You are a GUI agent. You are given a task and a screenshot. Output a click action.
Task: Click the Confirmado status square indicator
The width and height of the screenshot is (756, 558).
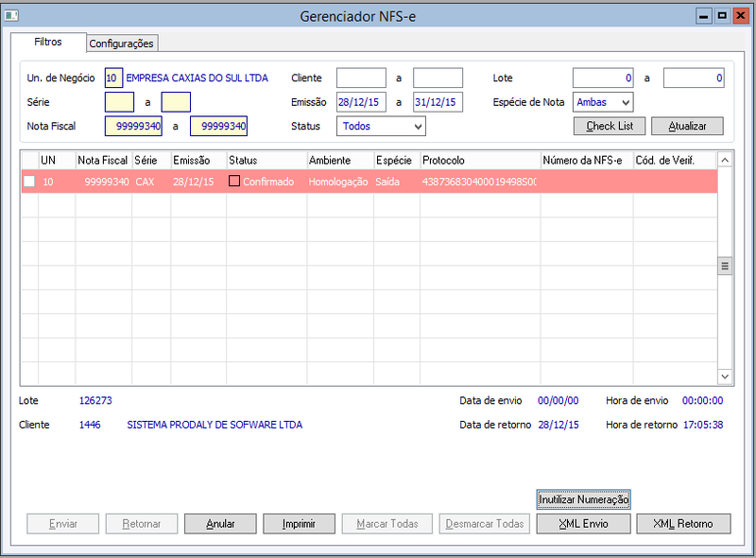(234, 181)
